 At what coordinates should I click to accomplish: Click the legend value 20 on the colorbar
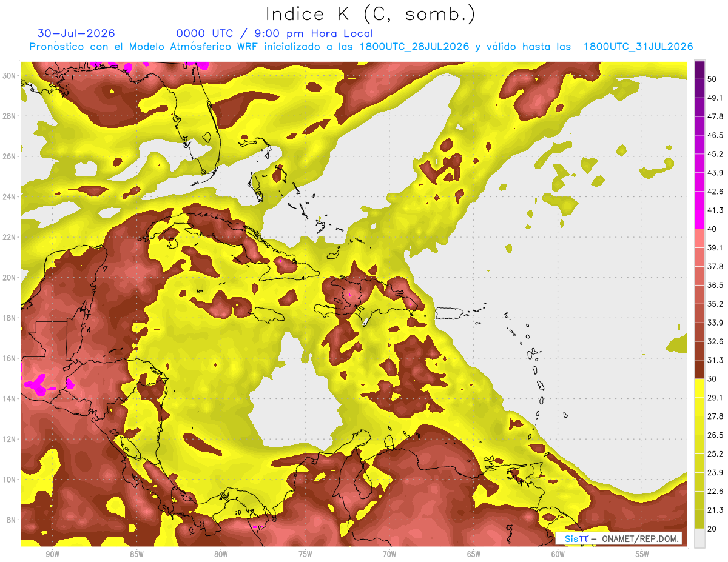(713, 529)
